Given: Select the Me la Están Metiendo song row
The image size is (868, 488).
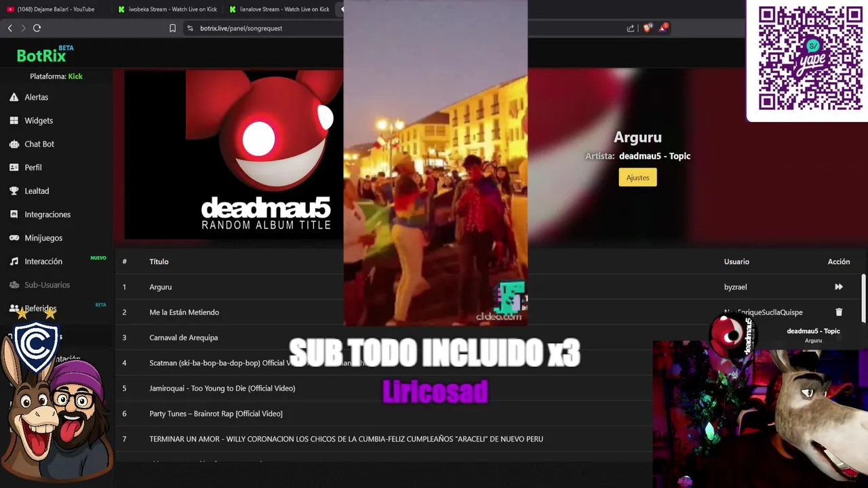Looking at the screenshot, I should [x=488, y=312].
